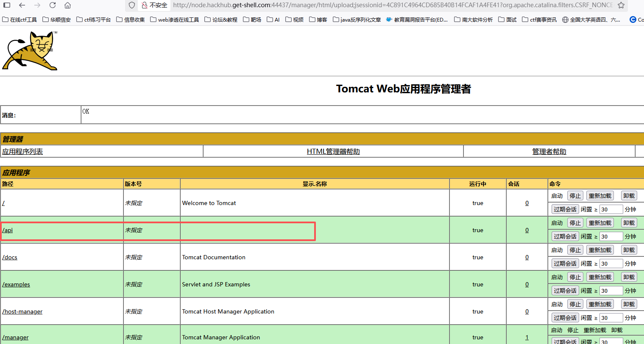
Task: Open the web渗透在线工具 bookmark folder
Action: tap(175, 19)
